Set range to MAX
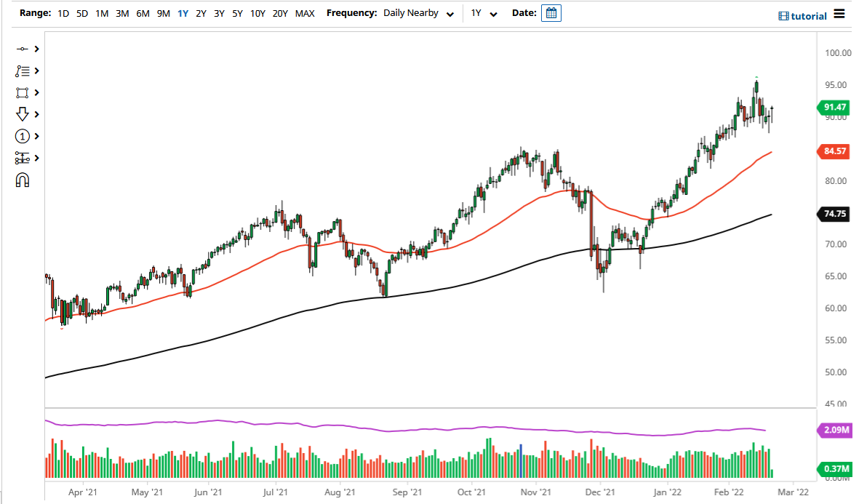859x504 pixels. point(305,13)
